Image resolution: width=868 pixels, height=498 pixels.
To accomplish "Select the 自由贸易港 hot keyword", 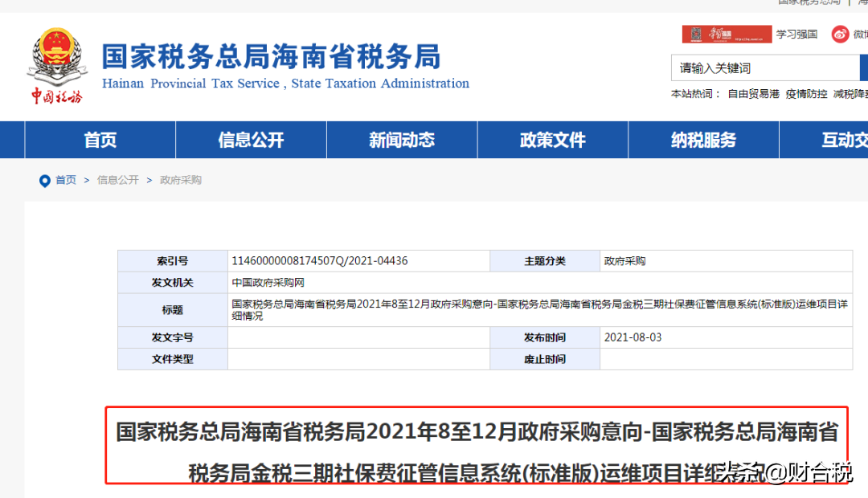I will [x=753, y=94].
